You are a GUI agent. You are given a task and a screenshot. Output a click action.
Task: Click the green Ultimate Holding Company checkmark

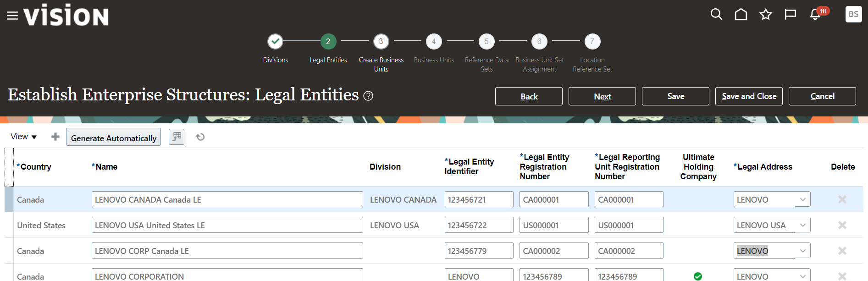[x=698, y=276]
